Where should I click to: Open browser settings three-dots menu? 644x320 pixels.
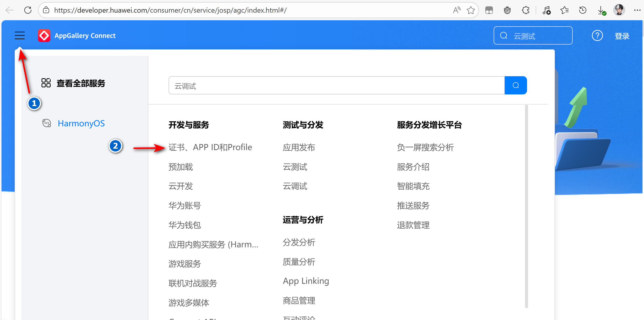click(x=637, y=10)
